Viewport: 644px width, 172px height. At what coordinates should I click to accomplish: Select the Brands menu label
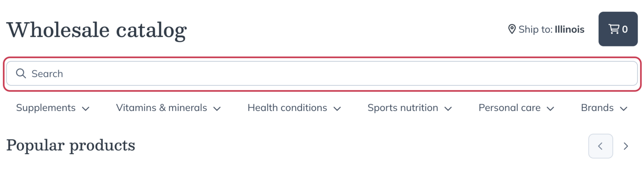597,108
